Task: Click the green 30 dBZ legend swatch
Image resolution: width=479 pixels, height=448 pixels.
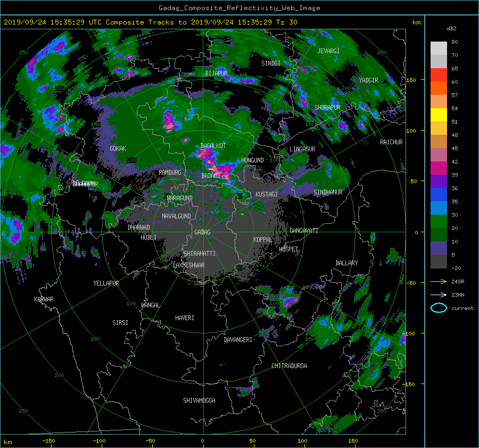Action: 439,221
